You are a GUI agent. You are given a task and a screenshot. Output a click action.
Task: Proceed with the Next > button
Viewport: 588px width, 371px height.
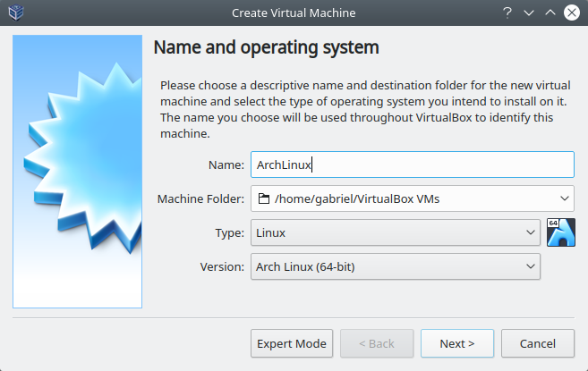pos(457,343)
